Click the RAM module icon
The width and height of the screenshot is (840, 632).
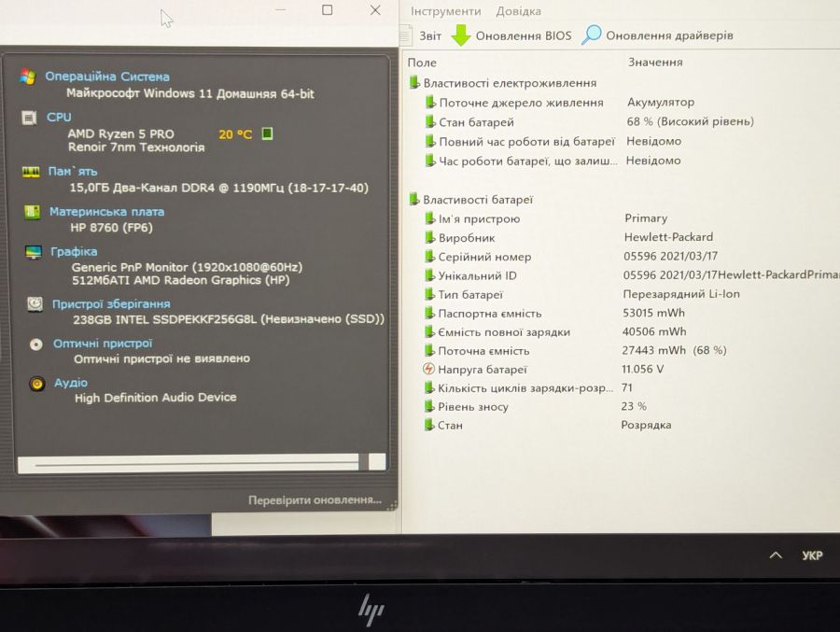[31, 172]
